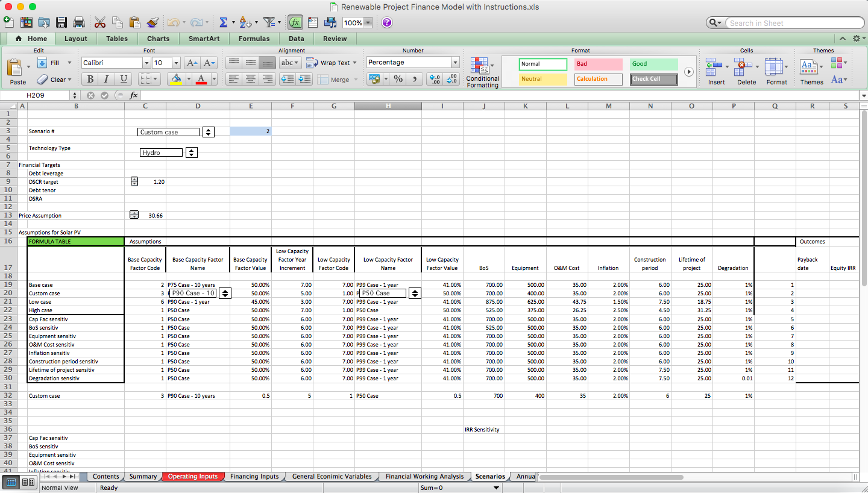Click decrease decimal icon
The height and width of the screenshot is (493, 868).
click(452, 79)
